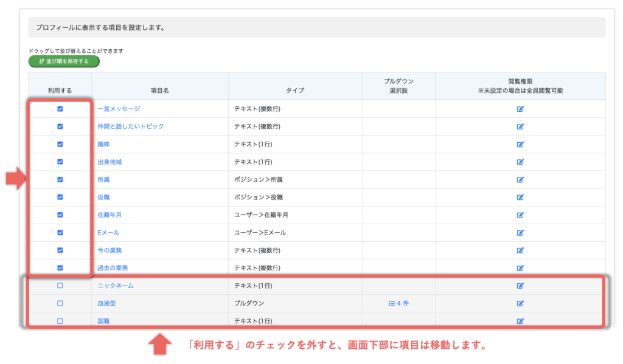The width and height of the screenshot is (623, 364).
Task: Enable the ニックネーム checkbox
Action: [x=60, y=286]
